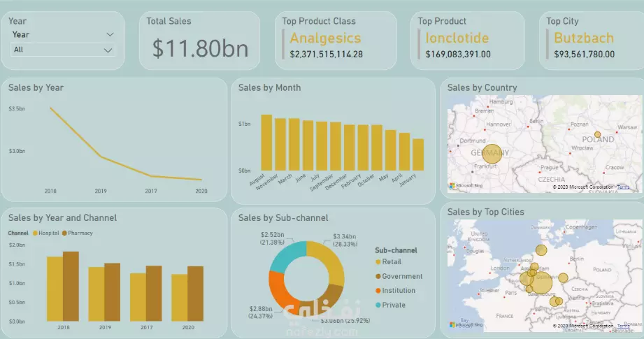The width and height of the screenshot is (644, 339).
Task: Select the northern city bubble near Denmark
Action: click(541, 250)
